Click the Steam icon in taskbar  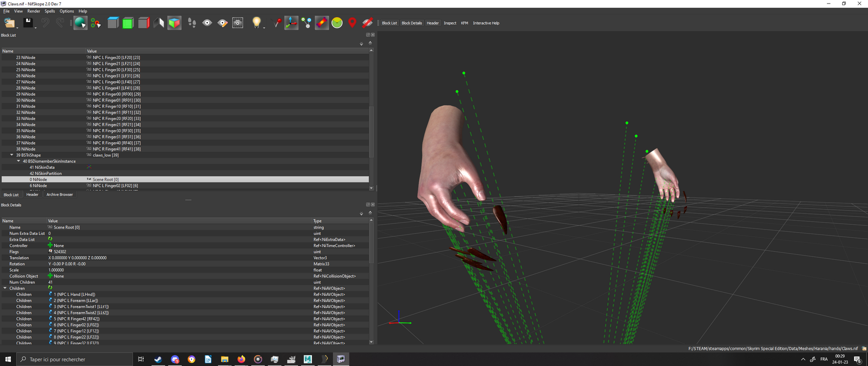pyautogui.click(x=158, y=359)
